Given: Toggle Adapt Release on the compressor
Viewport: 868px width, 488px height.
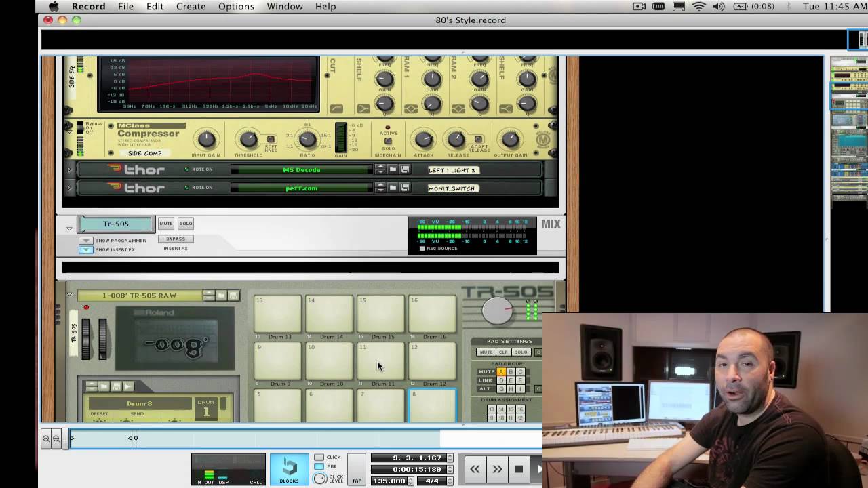Looking at the screenshot, I should click(x=478, y=140).
